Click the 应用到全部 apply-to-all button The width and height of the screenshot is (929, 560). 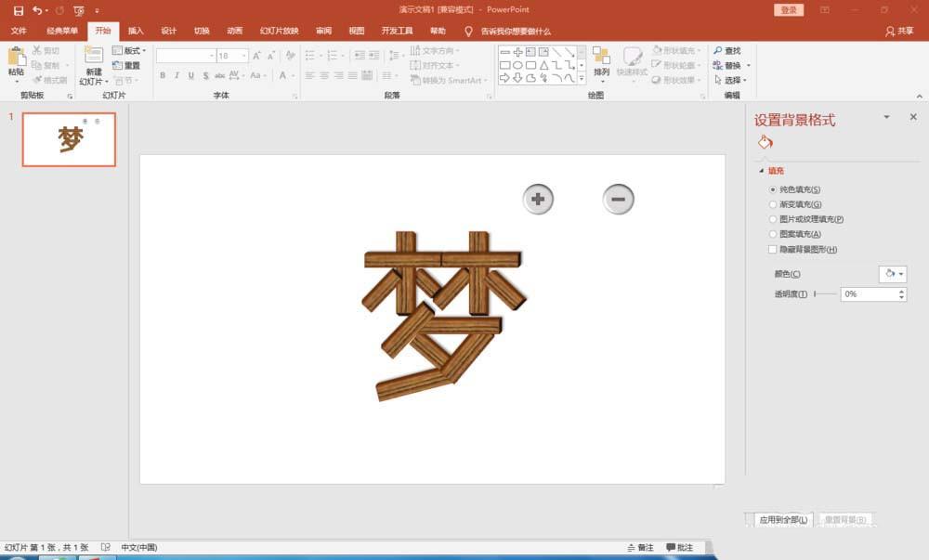pyautogui.click(x=783, y=521)
